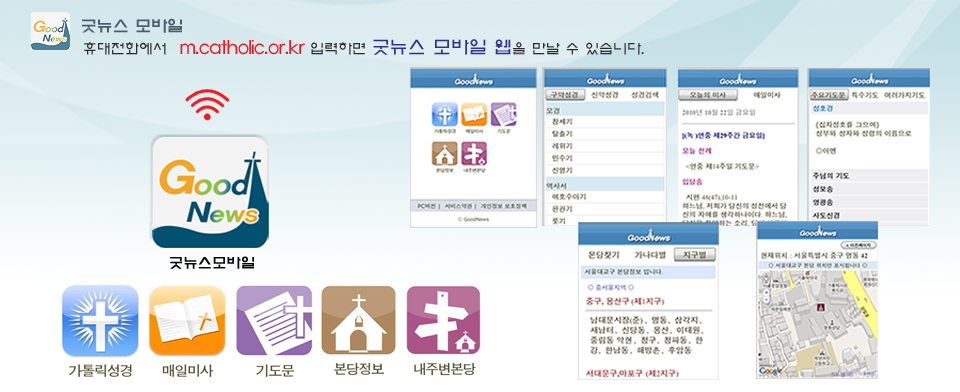The width and height of the screenshot is (960, 392).
Task: Switch to the 신약성경 tab
Action: pyautogui.click(x=605, y=95)
